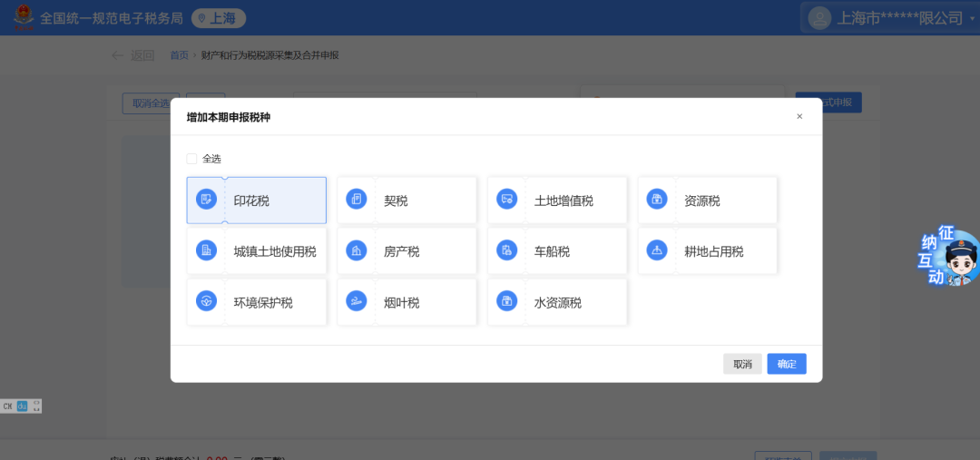Select the 印花税 tax icon

[207, 201]
